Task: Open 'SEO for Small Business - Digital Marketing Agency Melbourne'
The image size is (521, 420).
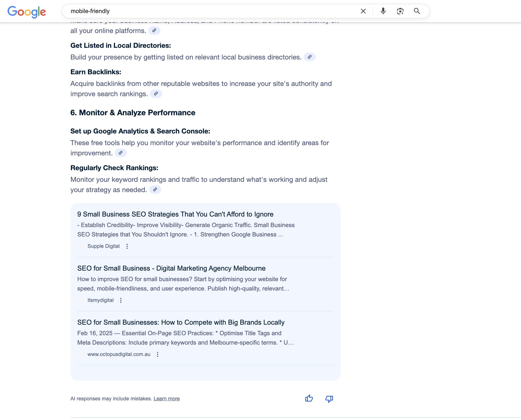Action: (x=171, y=268)
